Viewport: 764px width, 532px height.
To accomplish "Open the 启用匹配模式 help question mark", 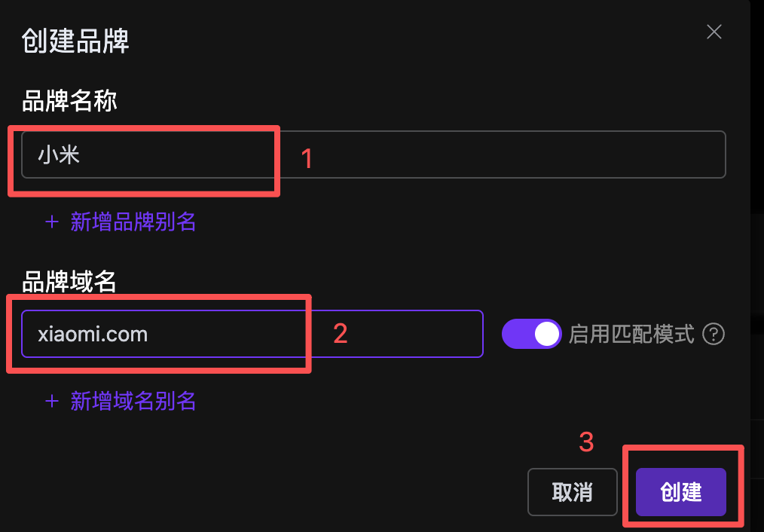I will tap(713, 334).
